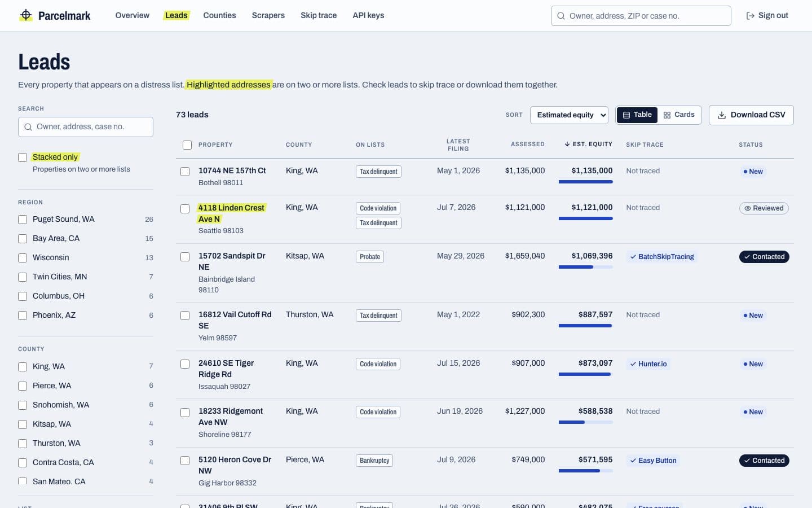Click the sort arrow beside Est. Equity header
This screenshot has width=812, height=508.
tap(567, 144)
